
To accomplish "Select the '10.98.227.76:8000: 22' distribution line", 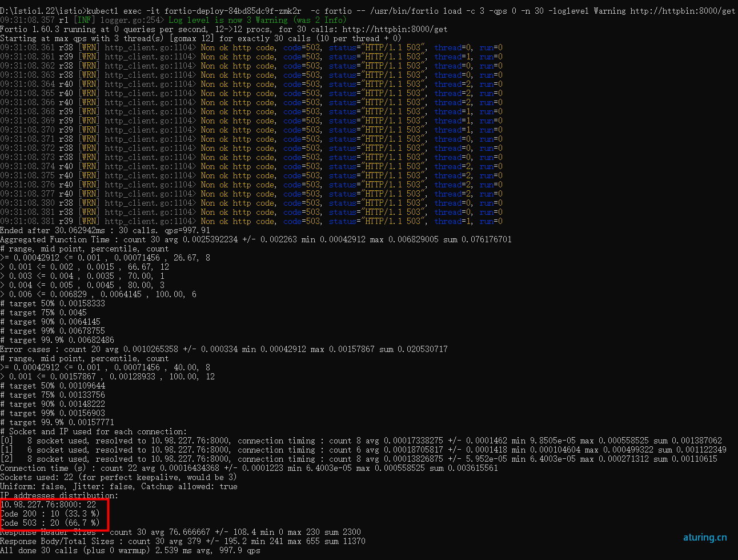I will (x=48, y=505).
